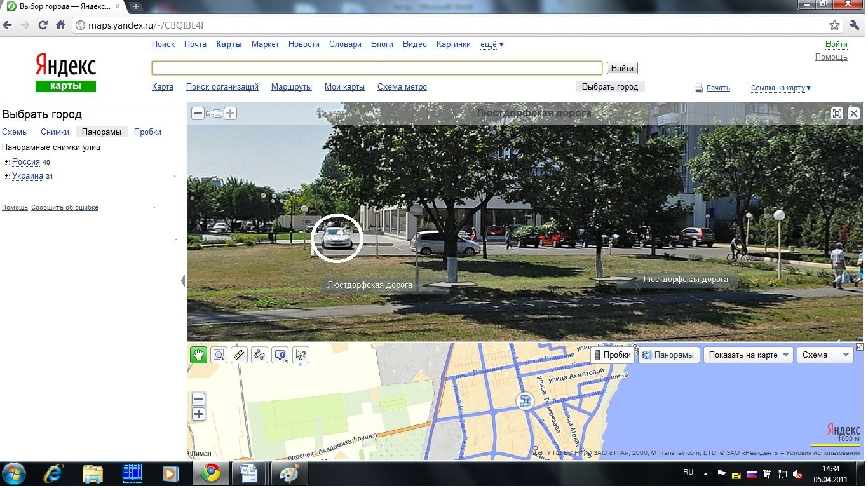
Task: Open Microsoft Word from the taskbar
Action: click(248, 473)
